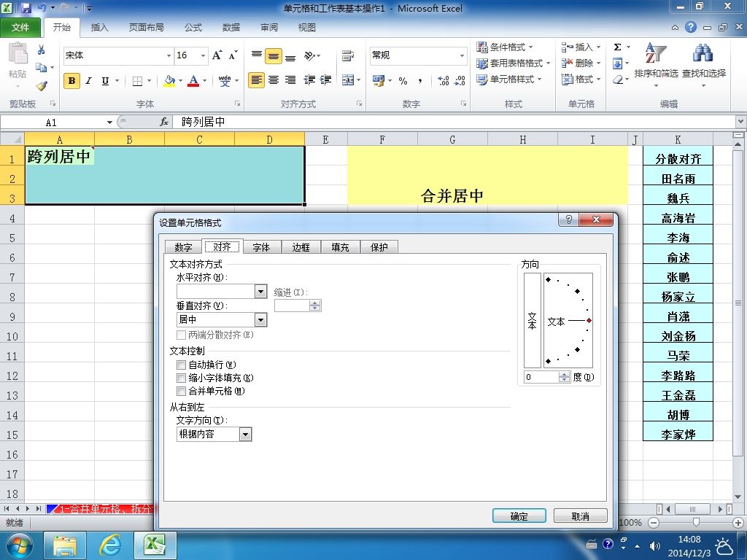The width and height of the screenshot is (747, 560).
Task: Click the AutoSum sigma icon
Action: coord(617,47)
